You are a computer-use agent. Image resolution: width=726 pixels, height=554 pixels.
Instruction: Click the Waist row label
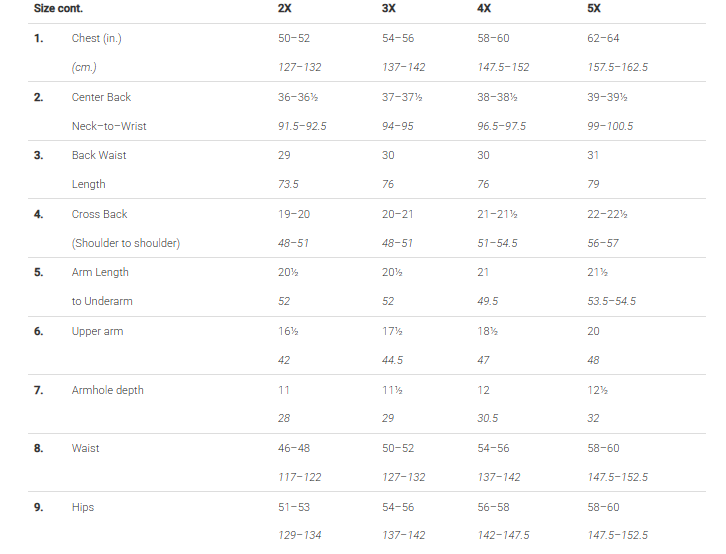click(85, 448)
